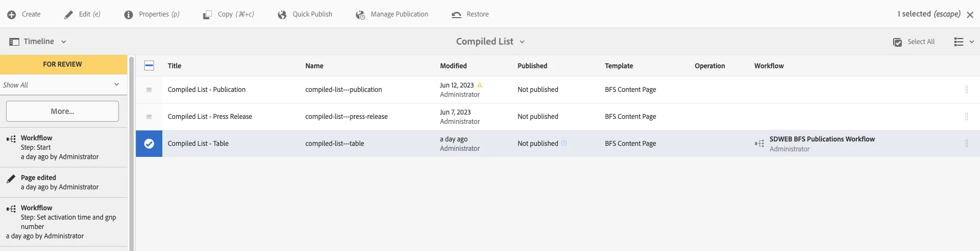Click drag handle for Compiled List - Table row
This screenshot has width=980, height=251.
(966, 144)
